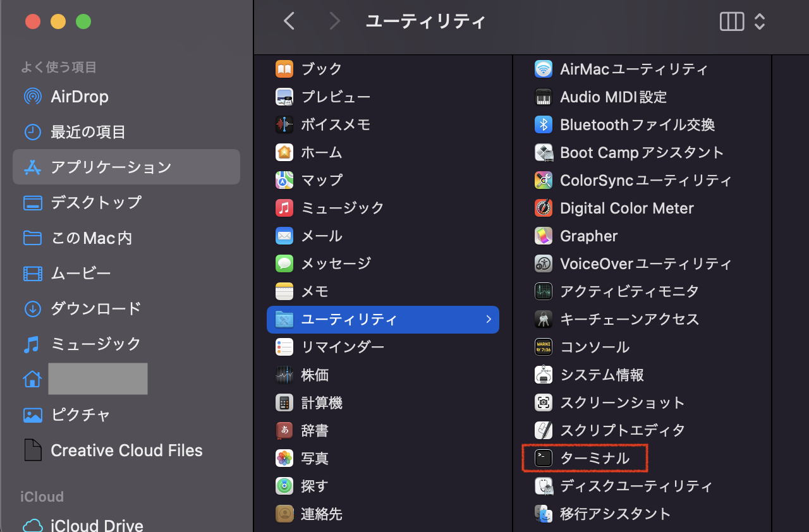The height and width of the screenshot is (532, 809).
Task: Click the Music app icon in Applications column
Action: pyautogui.click(x=284, y=208)
